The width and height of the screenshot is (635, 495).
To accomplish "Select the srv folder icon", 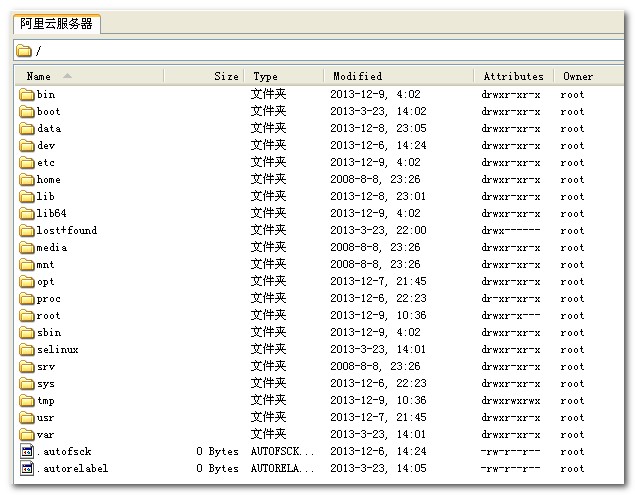I will [x=27, y=367].
